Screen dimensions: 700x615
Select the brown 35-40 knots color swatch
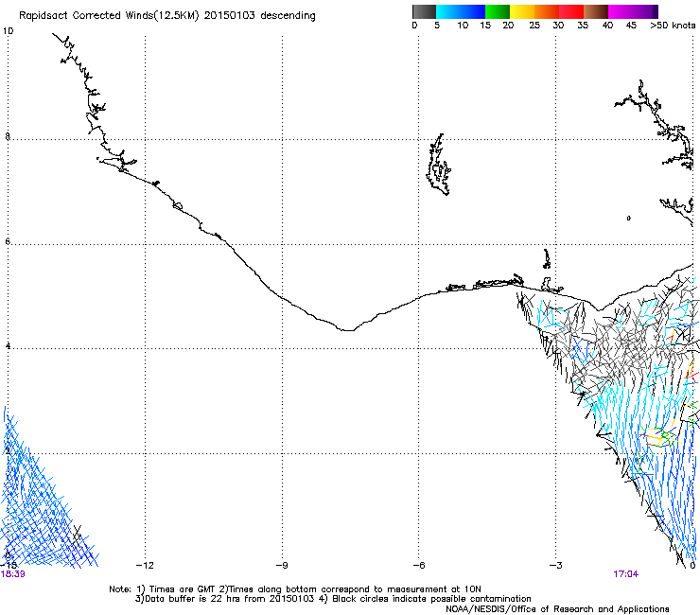click(596, 11)
